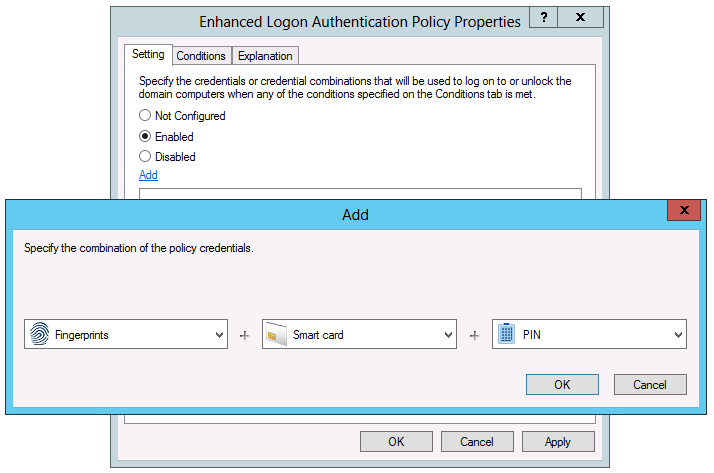Select the Not Configured radio button
Screen dimensions: 714x473
tap(145, 116)
